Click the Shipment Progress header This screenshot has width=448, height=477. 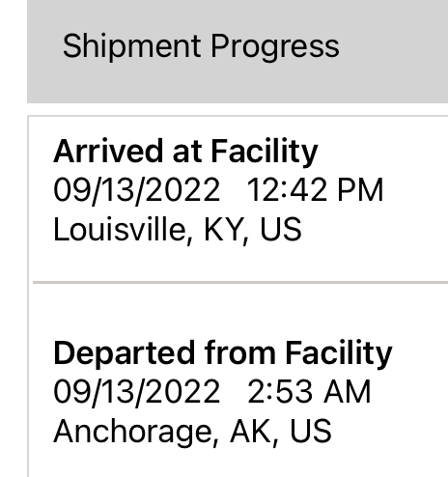[201, 46]
